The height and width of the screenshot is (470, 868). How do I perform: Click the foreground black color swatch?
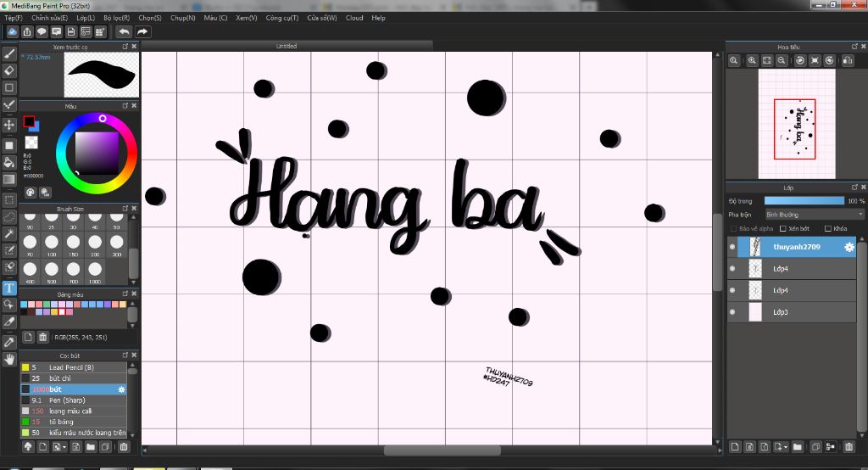[29, 121]
